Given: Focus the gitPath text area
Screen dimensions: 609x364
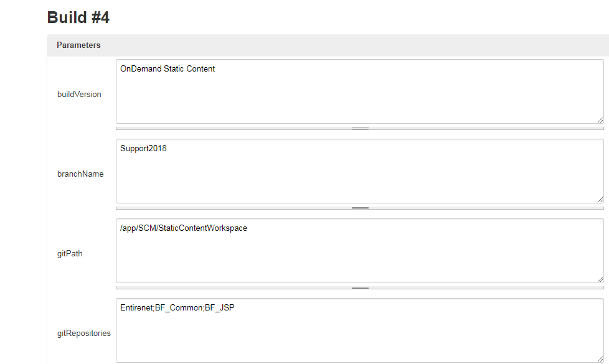Looking at the screenshot, I should coord(359,258).
